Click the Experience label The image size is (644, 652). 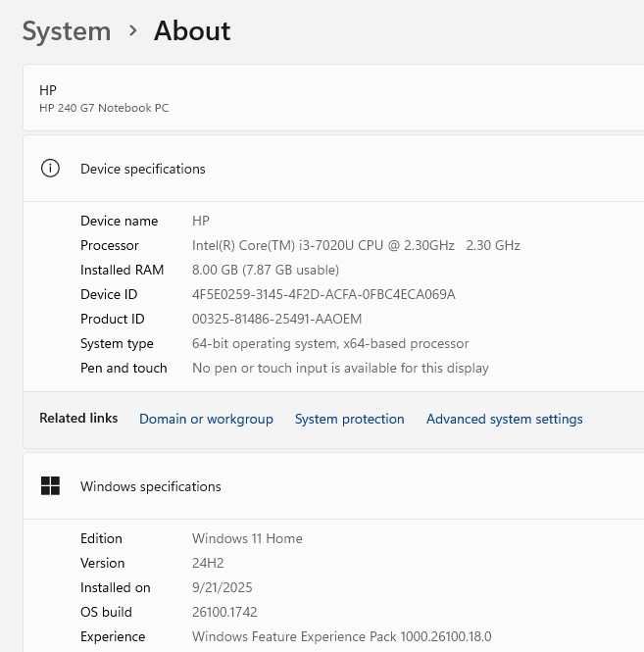pyautogui.click(x=113, y=637)
